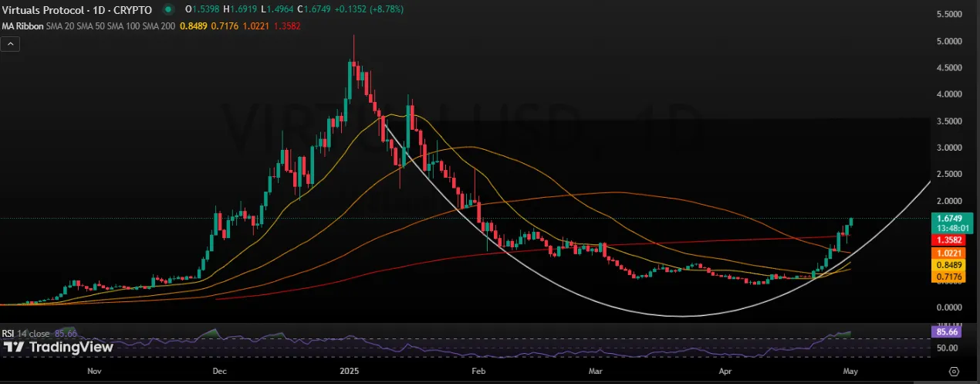The width and height of the screenshot is (980, 384).
Task: Click SMA 200 value 1.3582 in legend
Action: pos(286,25)
